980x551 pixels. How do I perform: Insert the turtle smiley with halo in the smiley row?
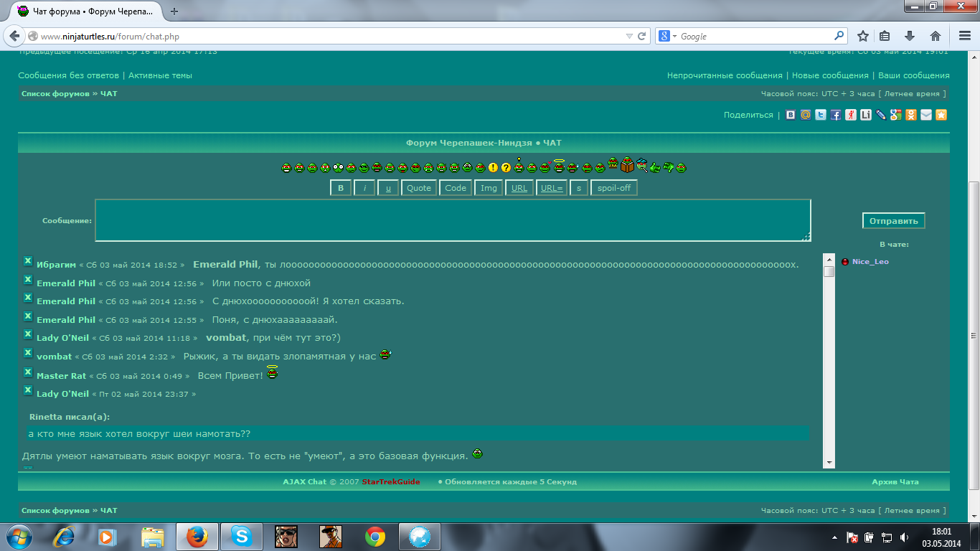pos(559,166)
